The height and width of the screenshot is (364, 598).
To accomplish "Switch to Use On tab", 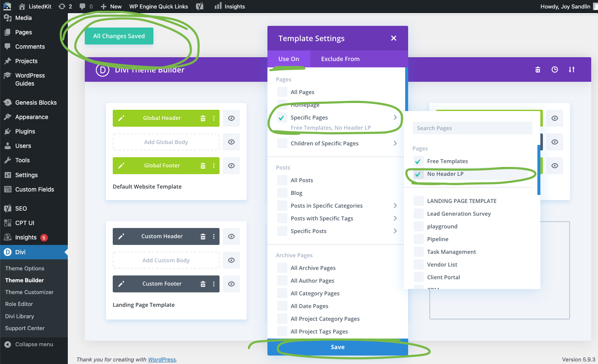I will click(289, 59).
